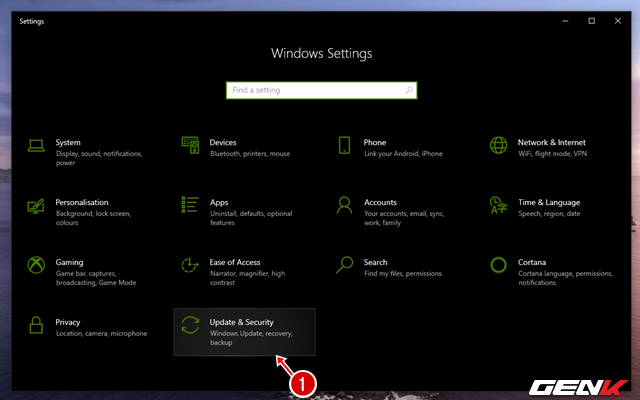
Task: Click 'Your accounts, email, sync, work, family'
Action: tap(404, 218)
